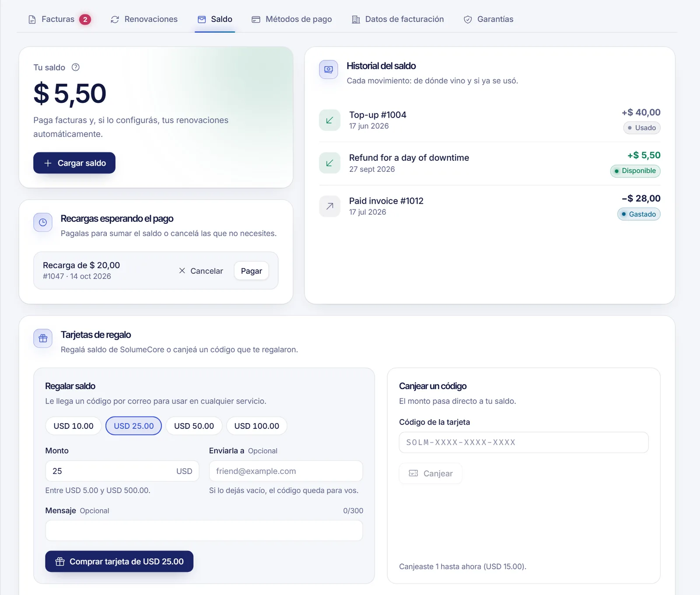This screenshot has height=595, width=700.
Task: Click the Métodos de pago card icon
Action: click(x=256, y=20)
